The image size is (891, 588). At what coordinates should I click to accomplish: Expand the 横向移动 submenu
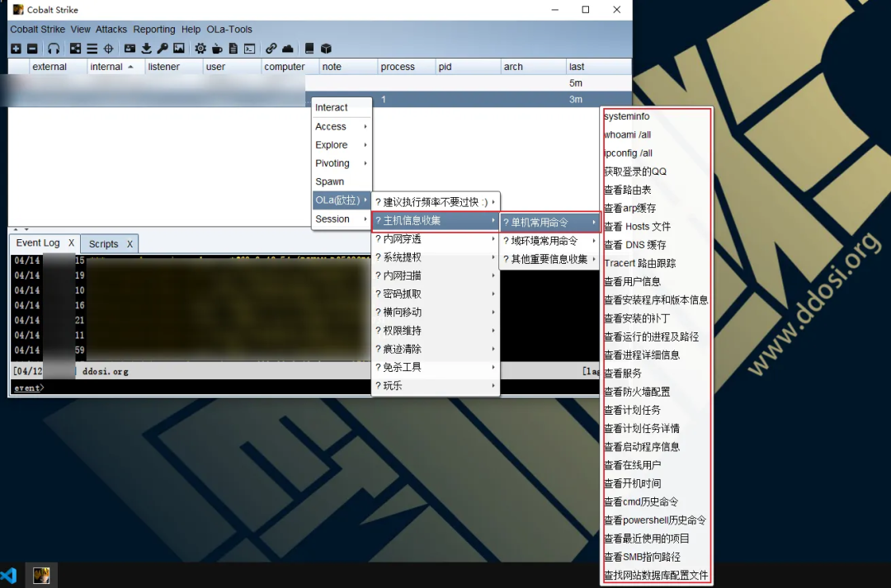(436, 312)
